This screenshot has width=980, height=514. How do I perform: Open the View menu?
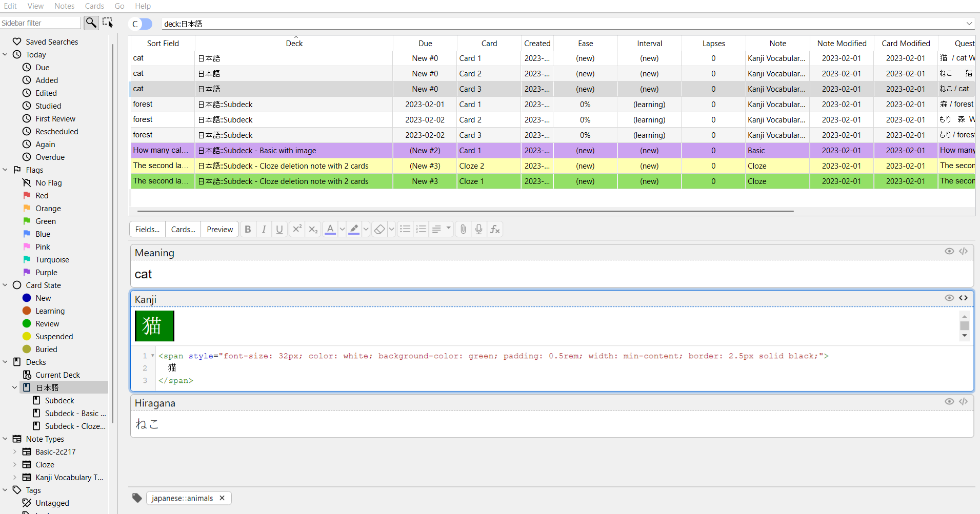point(35,6)
